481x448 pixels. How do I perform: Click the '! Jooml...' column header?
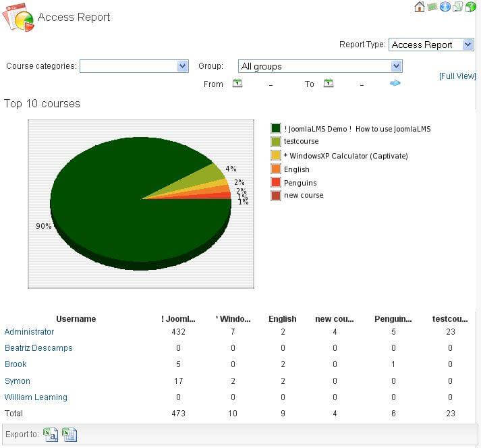tap(178, 319)
